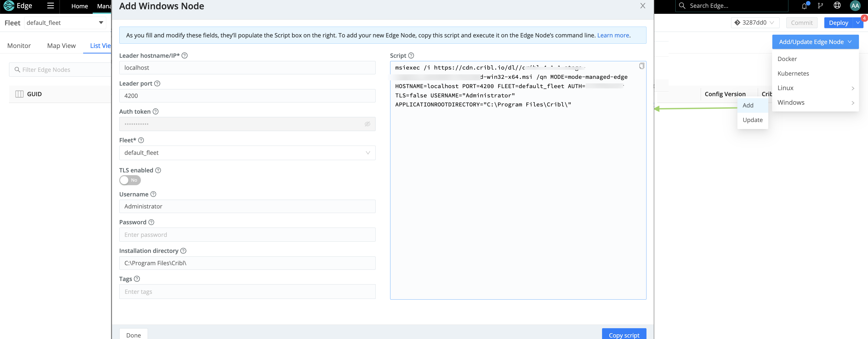Click inside the Enter tags field
The width and height of the screenshot is (868, 339).
[x=247, y=291]
